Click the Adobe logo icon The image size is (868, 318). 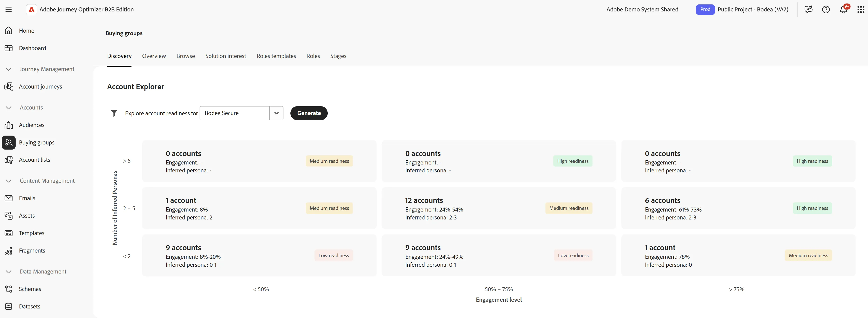pyautogui.click(x=31, y=10)
